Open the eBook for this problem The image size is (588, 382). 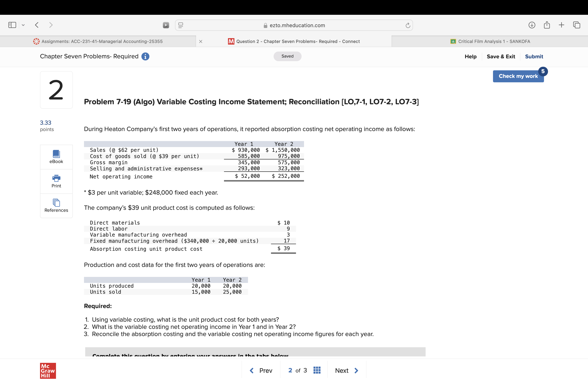(x=56, y=157)
